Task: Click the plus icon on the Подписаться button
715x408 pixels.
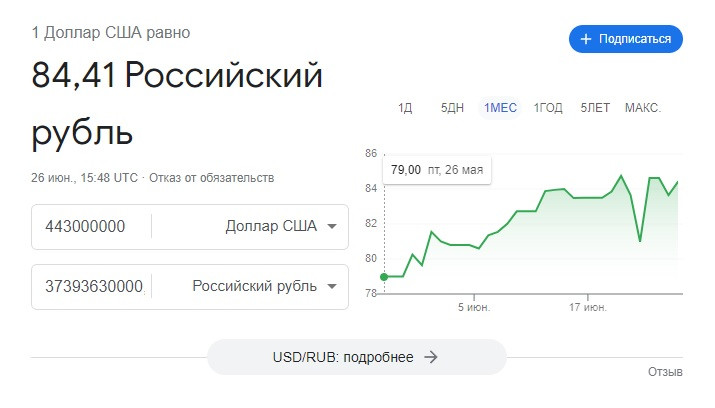Action: pyautogui.click(x=585, y=39)
